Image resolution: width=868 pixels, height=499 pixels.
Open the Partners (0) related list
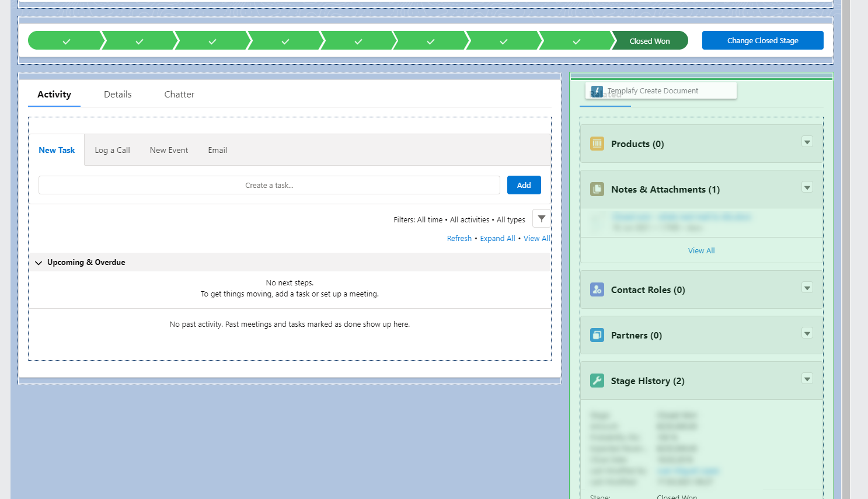(x=636, y=336)
